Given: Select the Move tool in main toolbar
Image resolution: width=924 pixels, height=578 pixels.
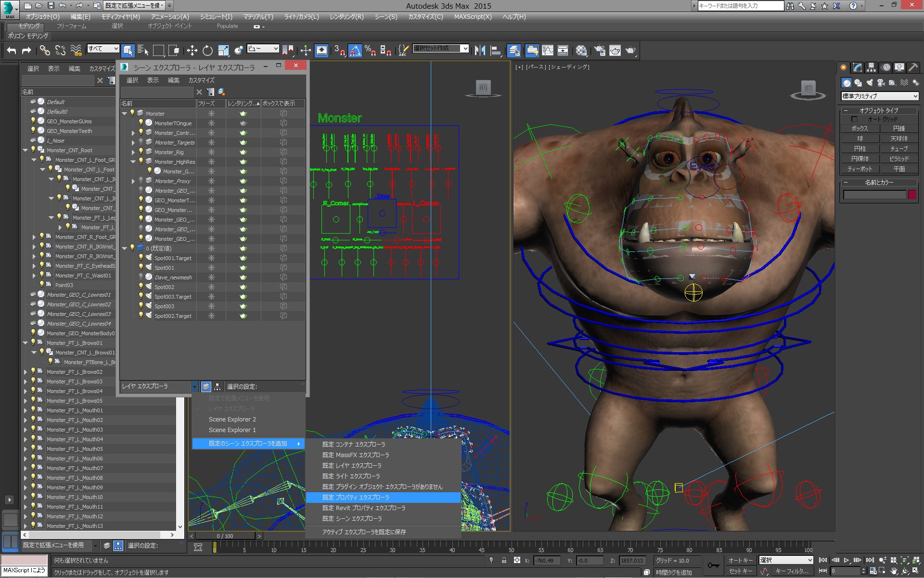Looking at the screenshot, I should tap(192, 50).
